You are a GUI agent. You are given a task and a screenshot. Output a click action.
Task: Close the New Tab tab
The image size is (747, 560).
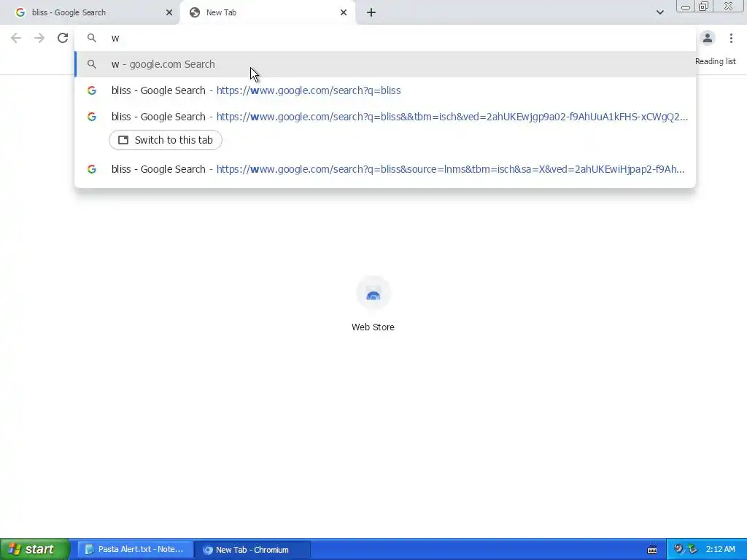tap(344, 12)
